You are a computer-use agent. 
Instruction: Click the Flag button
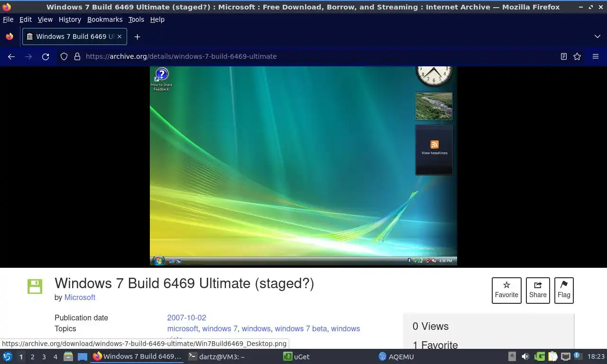[x=564, y=290]
